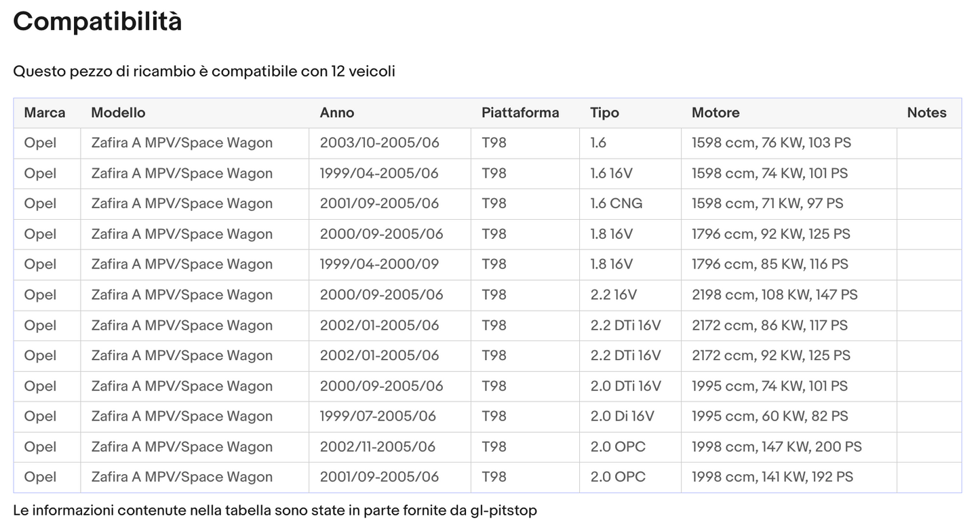
Task: Click the Marca column header
Action: (x=45, y=113)
